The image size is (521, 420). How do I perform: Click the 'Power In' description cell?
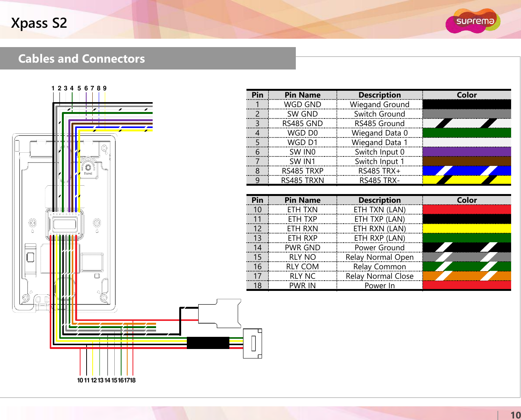[x=380, y=285]
